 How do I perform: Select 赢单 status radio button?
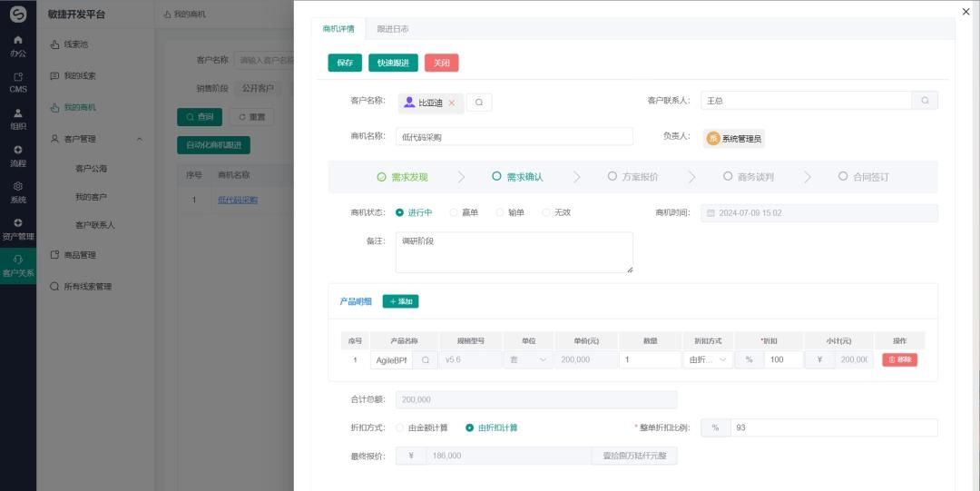454,212
